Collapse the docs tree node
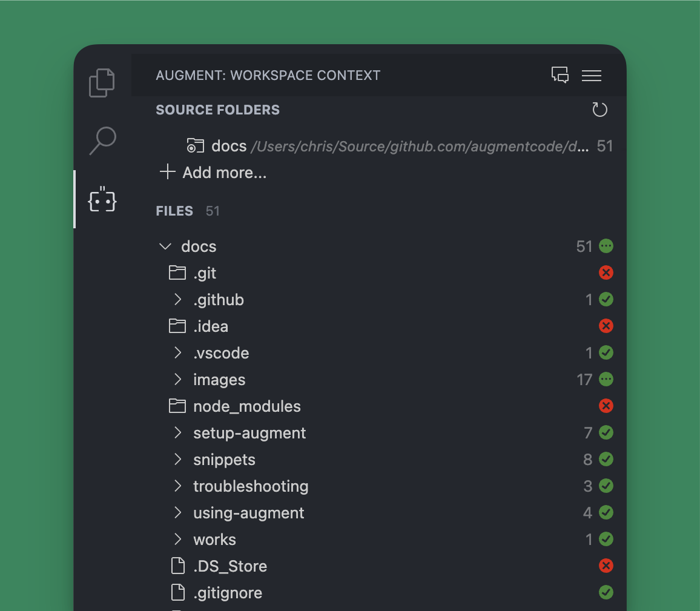The height and width of the screenshot is (611, 700). pyautogui.click(x=165, y=246)
